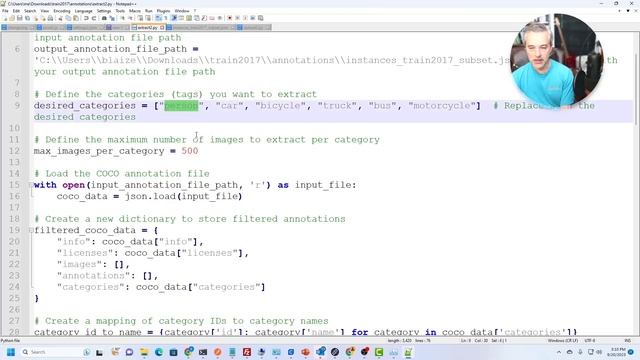Click the Close All documents toolbar icon
The height and width of the screenshot is (360, 640).
click(x=43, y=18)
